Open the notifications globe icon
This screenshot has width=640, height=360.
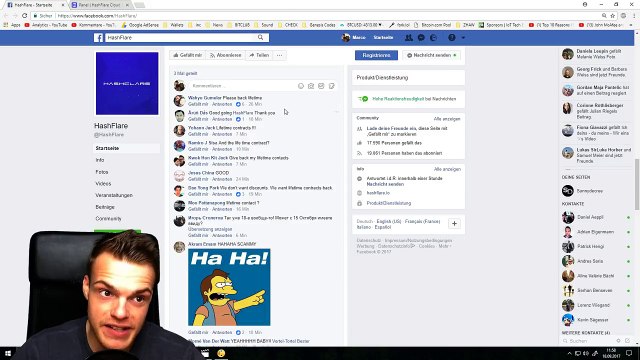coord(433,38)
